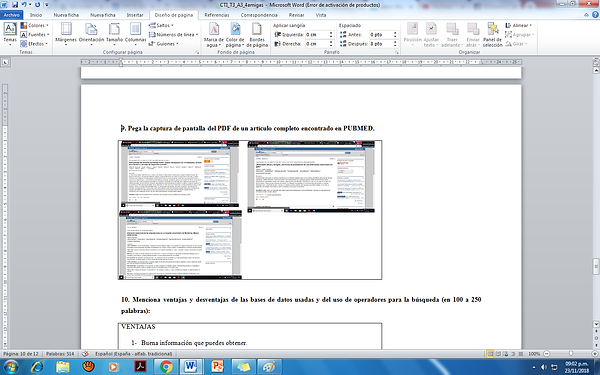Customize quick access toolbar dropdown arrow
The width and height of the screenshot is (600, 375).
(x=47, y=5)
